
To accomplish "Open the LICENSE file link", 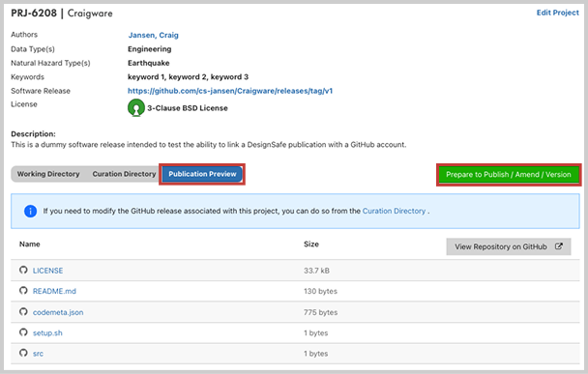I will coord(47,271).
